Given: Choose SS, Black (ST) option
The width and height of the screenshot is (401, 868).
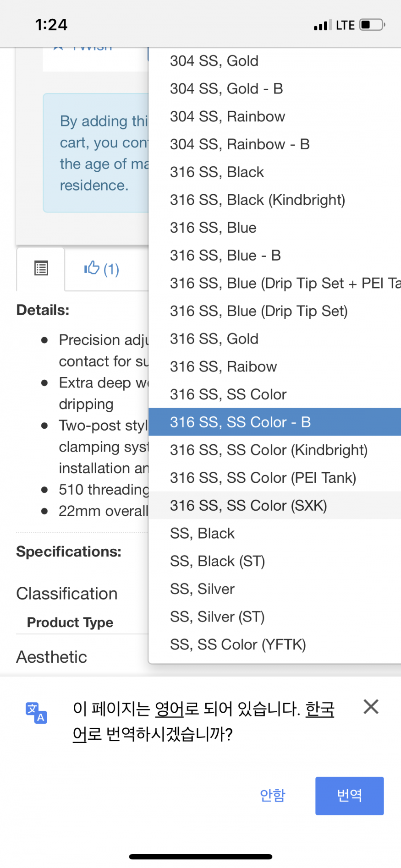Looking at the screenshot, I should 217,561.
